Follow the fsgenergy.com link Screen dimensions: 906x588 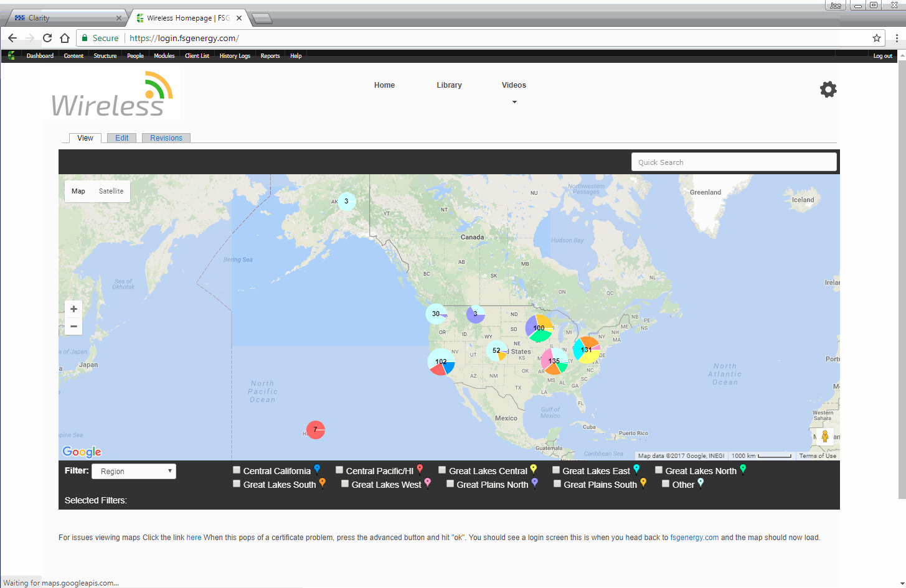(x=694, y=538)
